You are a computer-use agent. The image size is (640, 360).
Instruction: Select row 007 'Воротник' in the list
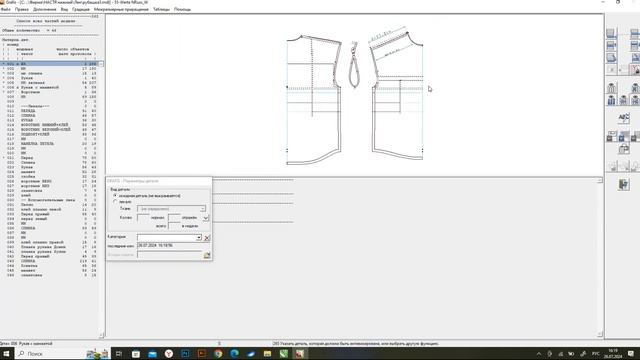tap(49, 92)
